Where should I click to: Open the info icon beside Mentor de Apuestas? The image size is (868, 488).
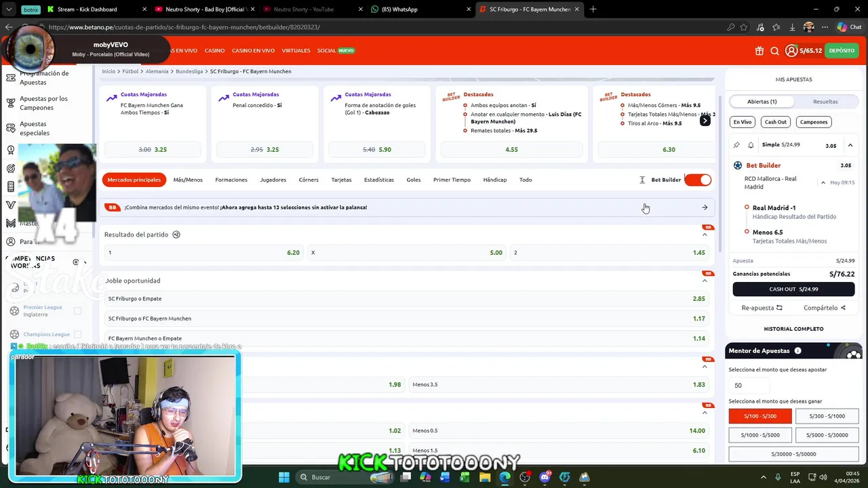point(797,350)
